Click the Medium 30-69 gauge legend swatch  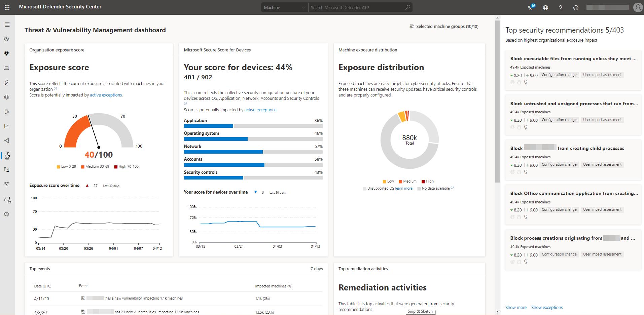coord(82,167)
